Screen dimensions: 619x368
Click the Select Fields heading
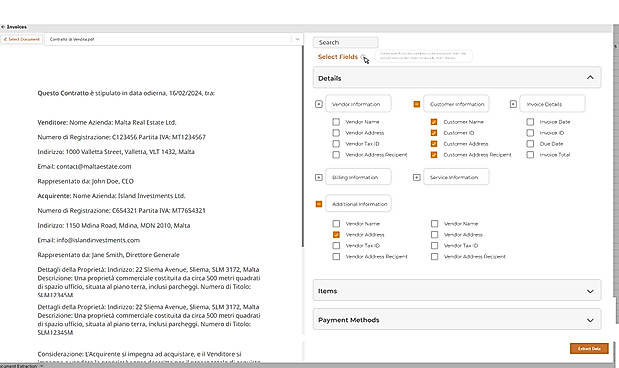338,57
